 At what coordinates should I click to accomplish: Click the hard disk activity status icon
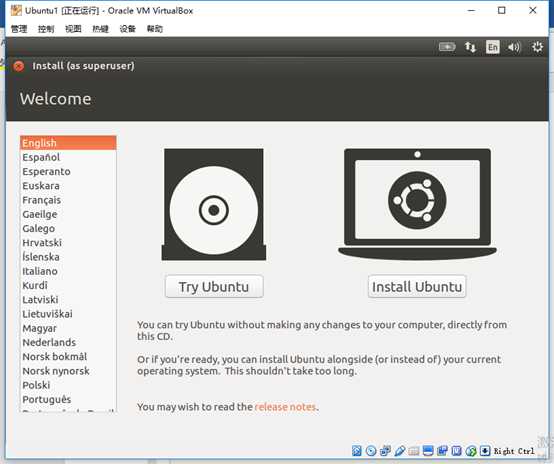pyautogui.click(x=357, y=451)
